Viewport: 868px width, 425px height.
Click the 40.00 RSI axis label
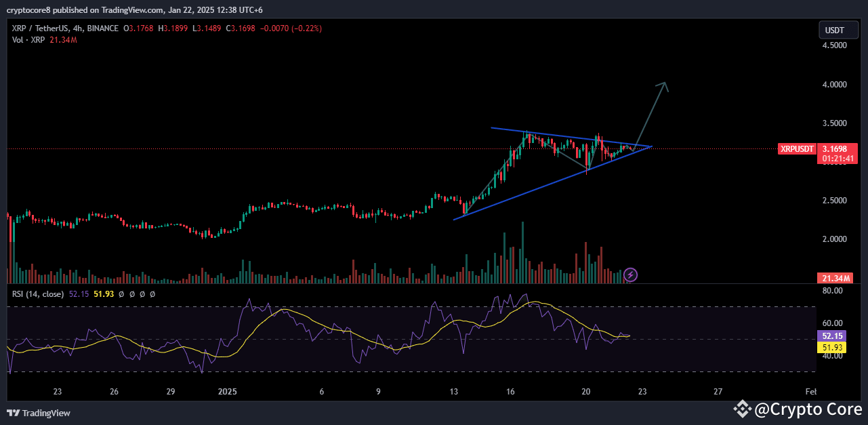click(x=832, y=356)
